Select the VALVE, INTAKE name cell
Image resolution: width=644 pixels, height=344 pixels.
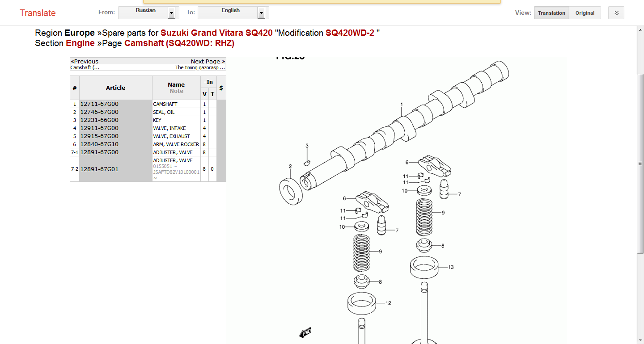point(176,128)
